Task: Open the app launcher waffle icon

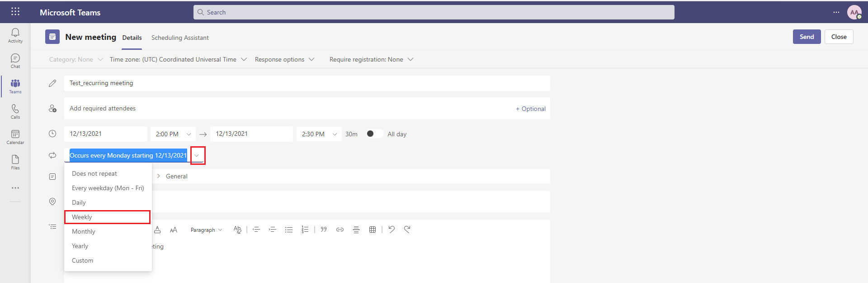Action: [x=15, y=12]
